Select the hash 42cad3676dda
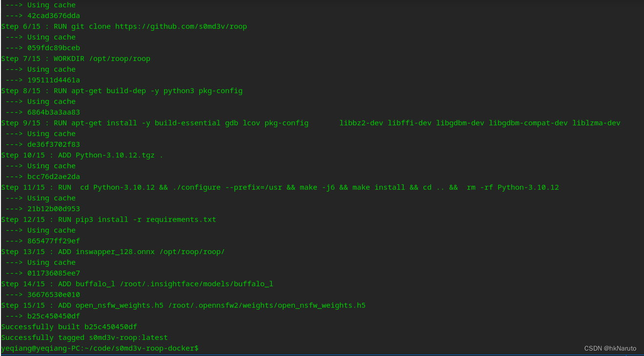644x356 pixels. pyautogui.click(x=54, y=16)
